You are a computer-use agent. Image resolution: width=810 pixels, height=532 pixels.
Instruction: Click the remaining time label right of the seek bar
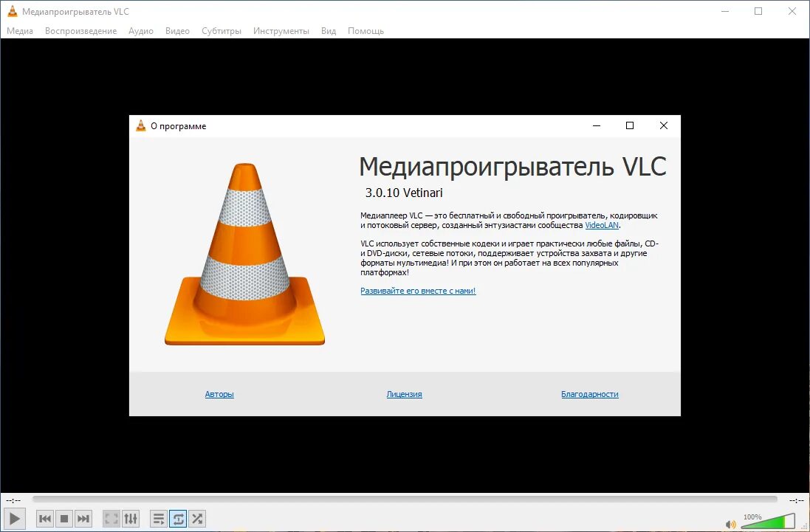(797, 500)
